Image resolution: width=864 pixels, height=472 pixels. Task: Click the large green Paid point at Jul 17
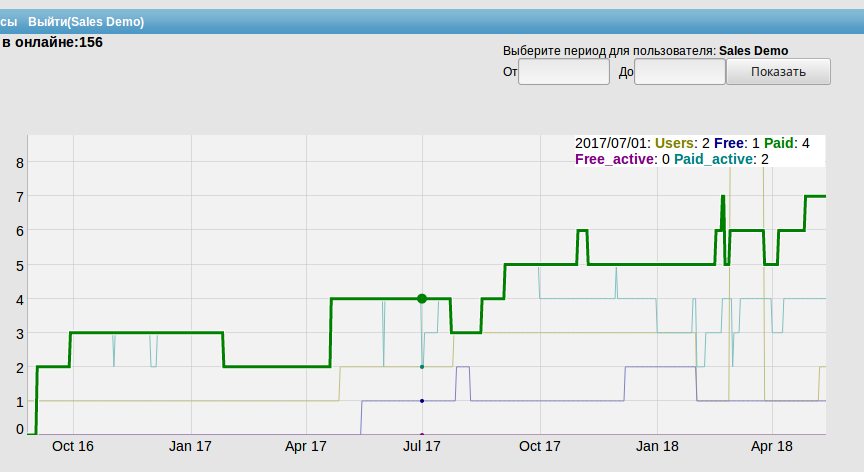(x=422, y=298)
